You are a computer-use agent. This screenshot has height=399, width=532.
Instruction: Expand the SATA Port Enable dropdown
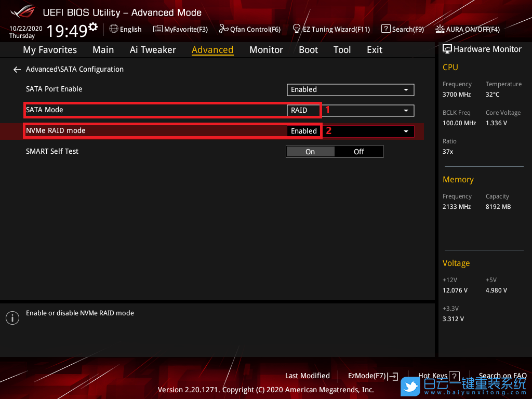click(x=350, y=89)
